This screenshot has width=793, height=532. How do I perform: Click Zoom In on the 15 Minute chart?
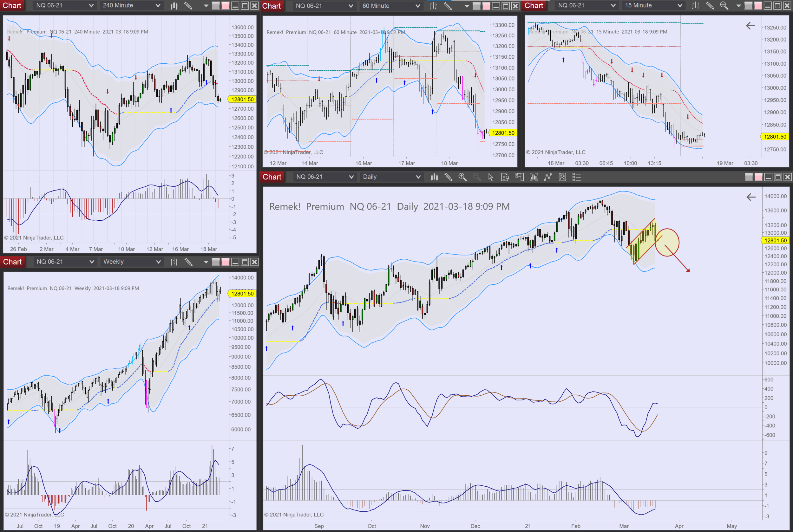724,5
